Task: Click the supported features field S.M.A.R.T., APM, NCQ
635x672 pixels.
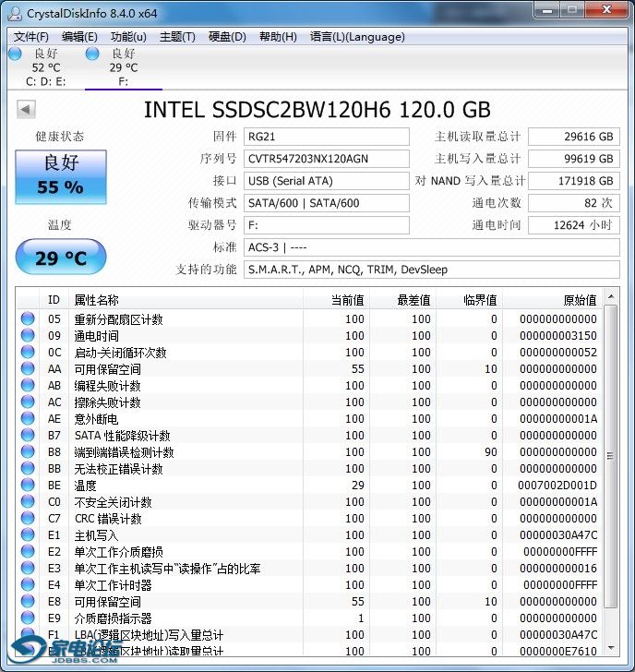Action: point(432,270)
